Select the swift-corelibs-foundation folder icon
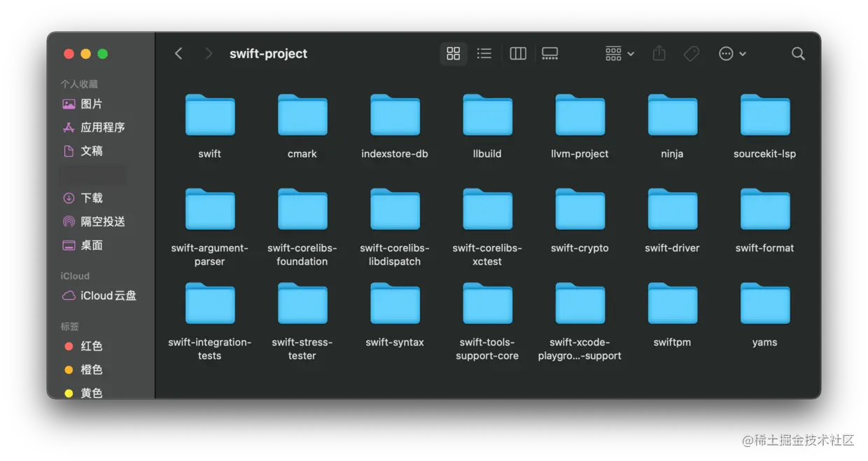This screenshot has height=461, width=868. tap(302, 209)
